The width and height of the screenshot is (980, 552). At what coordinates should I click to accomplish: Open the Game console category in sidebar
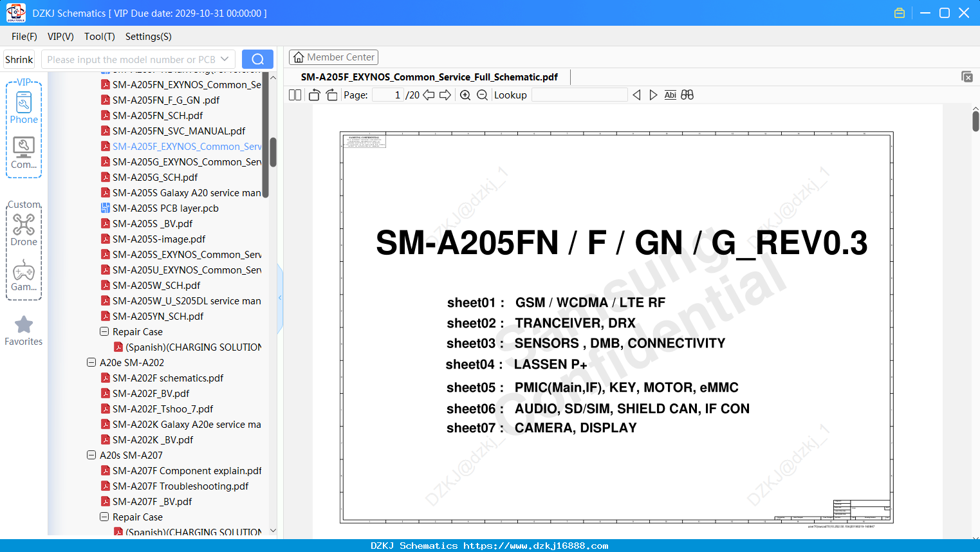pyautogui.click(x=24, y=275)
